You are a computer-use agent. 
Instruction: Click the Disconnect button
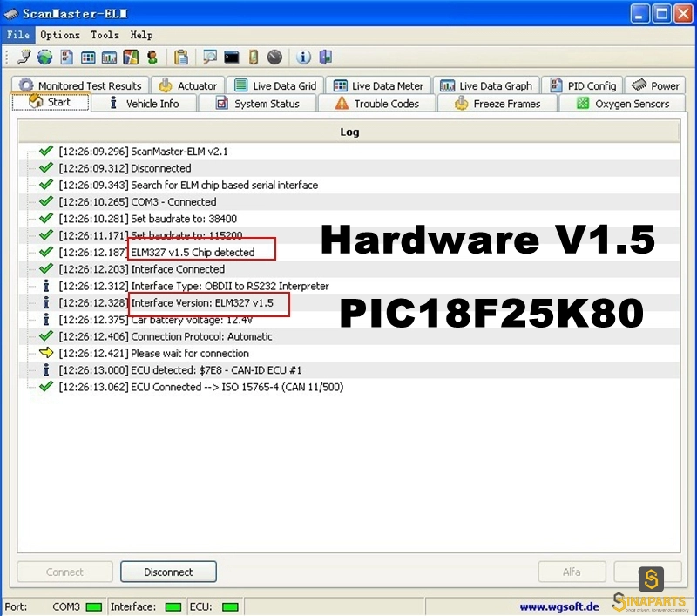pyautogui.click(x=168, y=572)
